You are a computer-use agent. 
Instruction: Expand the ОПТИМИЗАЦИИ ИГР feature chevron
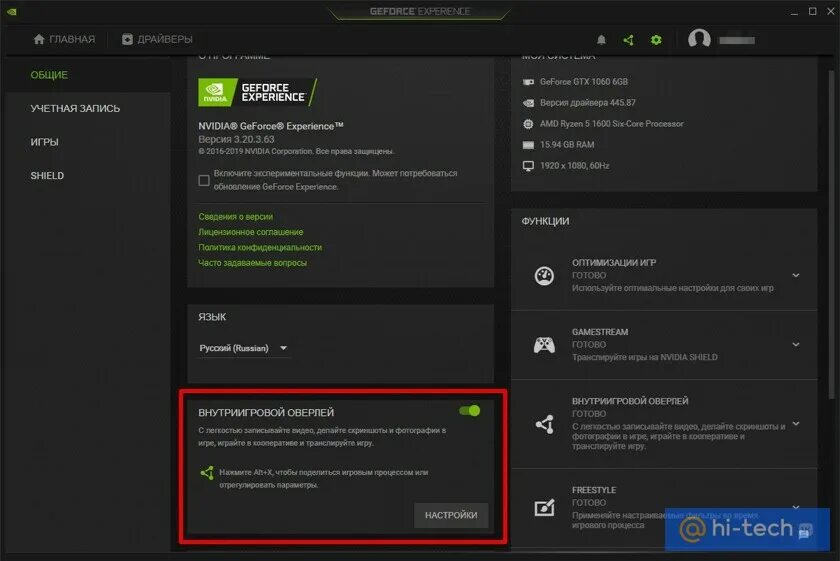[x=796, y=275]
